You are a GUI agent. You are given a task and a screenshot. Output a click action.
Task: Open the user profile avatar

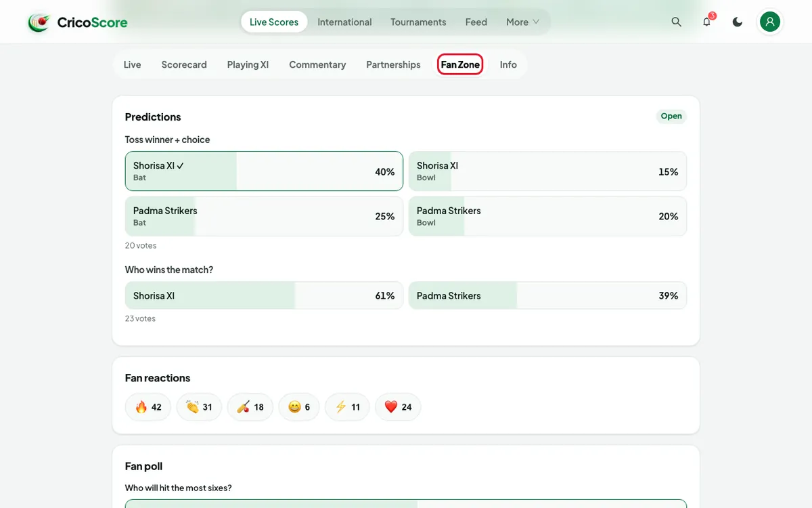[769, 22]
